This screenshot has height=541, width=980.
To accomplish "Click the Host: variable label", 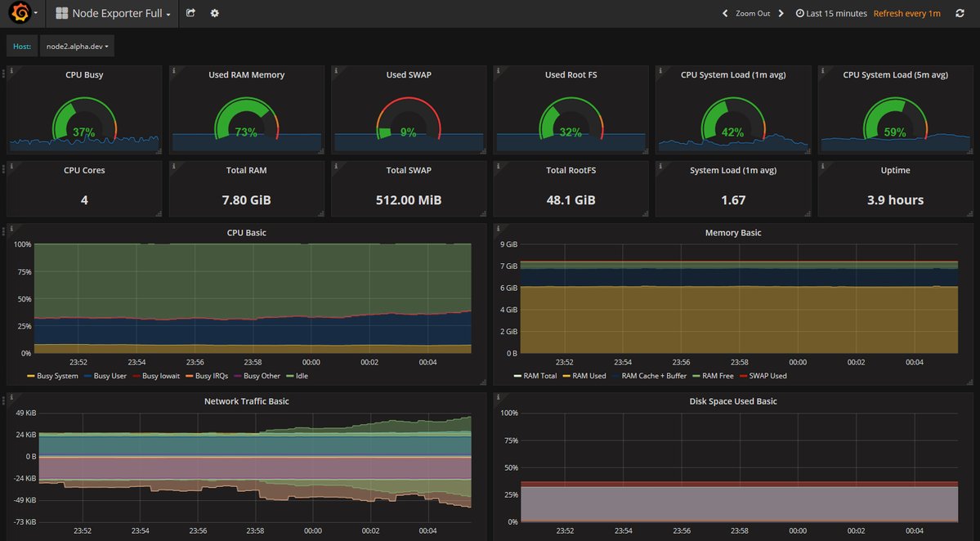I will [x=22, y=47].
